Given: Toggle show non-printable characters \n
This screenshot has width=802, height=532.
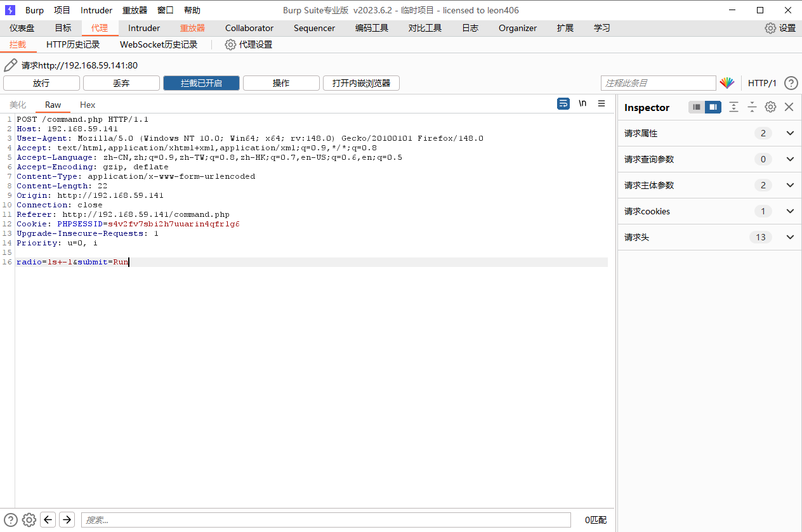Looking at the screenshot, I should click(582, 104).
